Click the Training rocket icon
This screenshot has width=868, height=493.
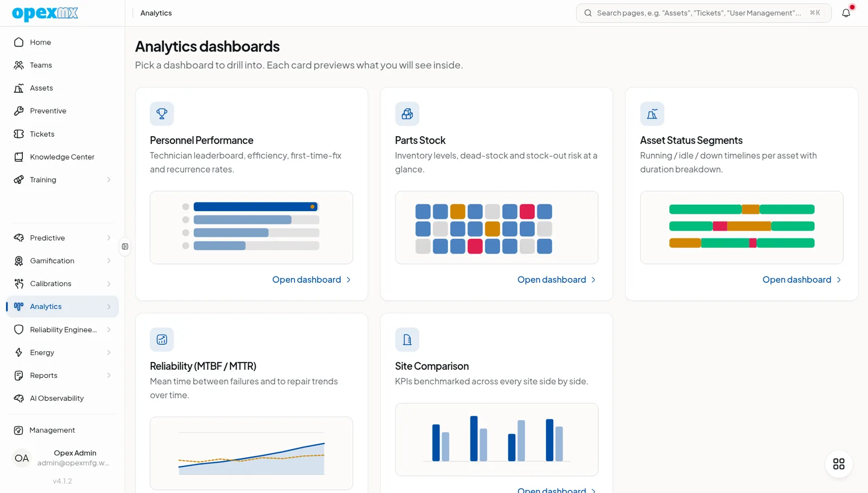(19, 180)
